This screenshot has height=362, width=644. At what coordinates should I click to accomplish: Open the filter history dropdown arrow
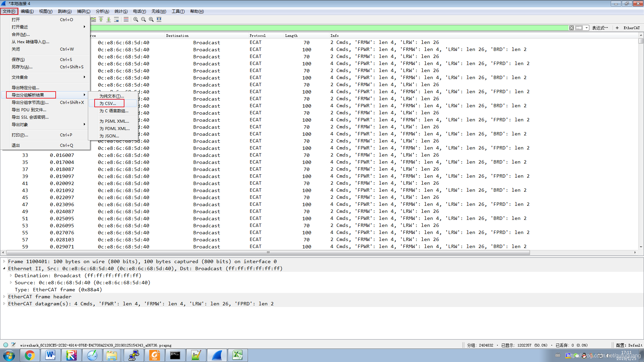click(x=587, y=28)
